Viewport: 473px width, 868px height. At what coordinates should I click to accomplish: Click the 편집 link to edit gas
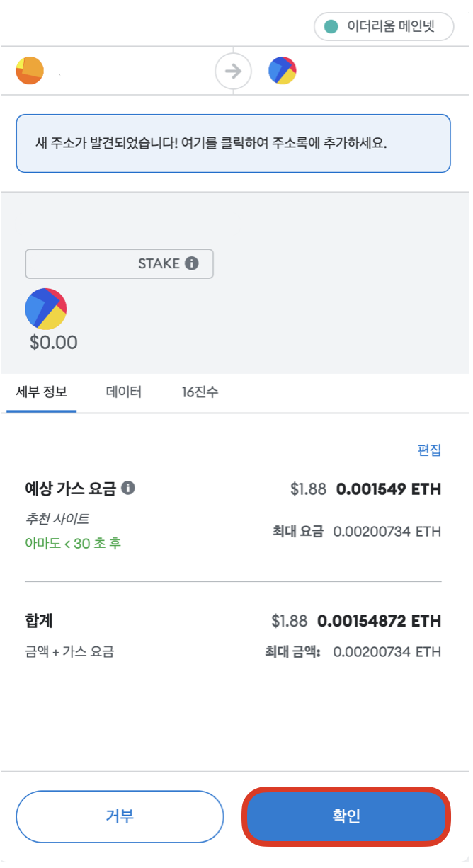point(429,450)
